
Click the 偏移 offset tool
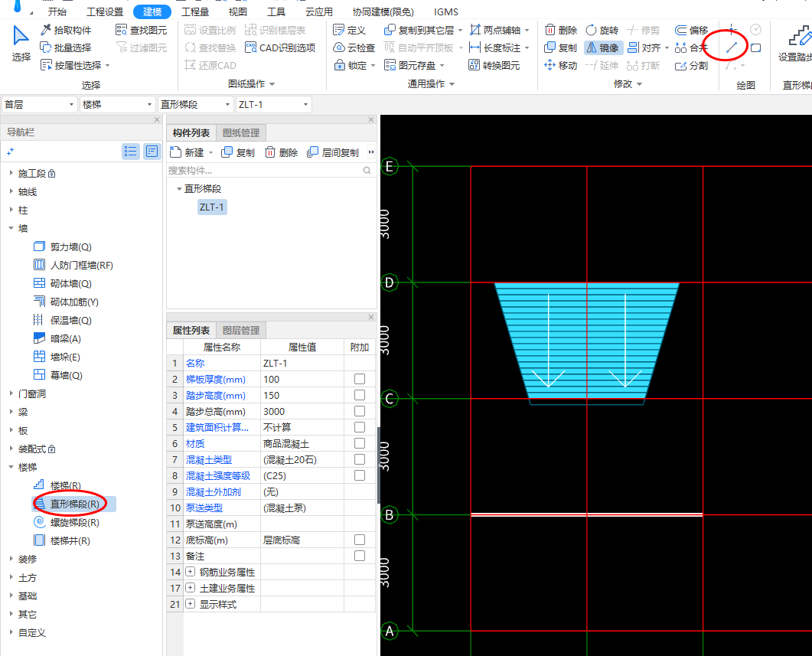691,30
